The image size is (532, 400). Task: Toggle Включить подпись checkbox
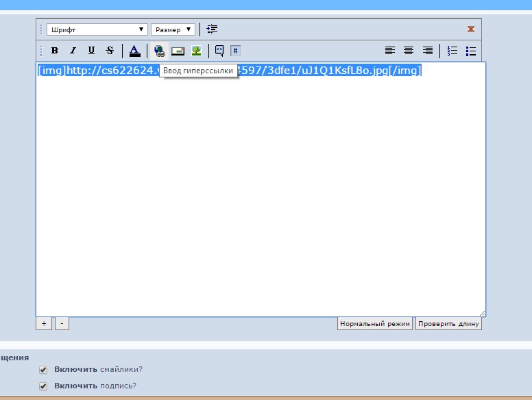[43, 386]
